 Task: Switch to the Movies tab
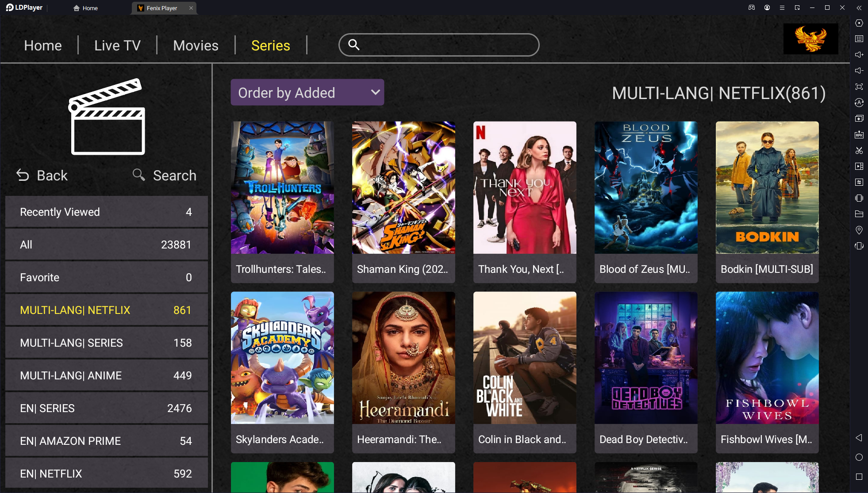point(196,44)
